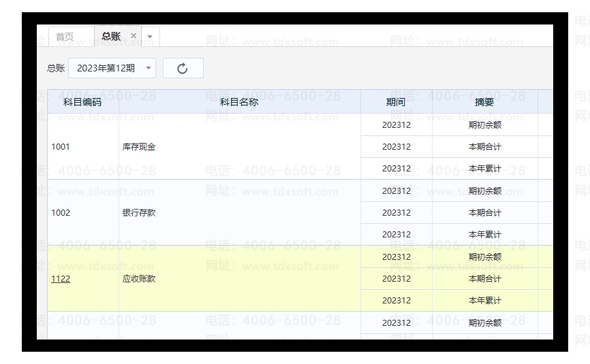The image size is (590, 364).
Task: Select 本年累计 row for 库存现金
Action: [484, 169]
